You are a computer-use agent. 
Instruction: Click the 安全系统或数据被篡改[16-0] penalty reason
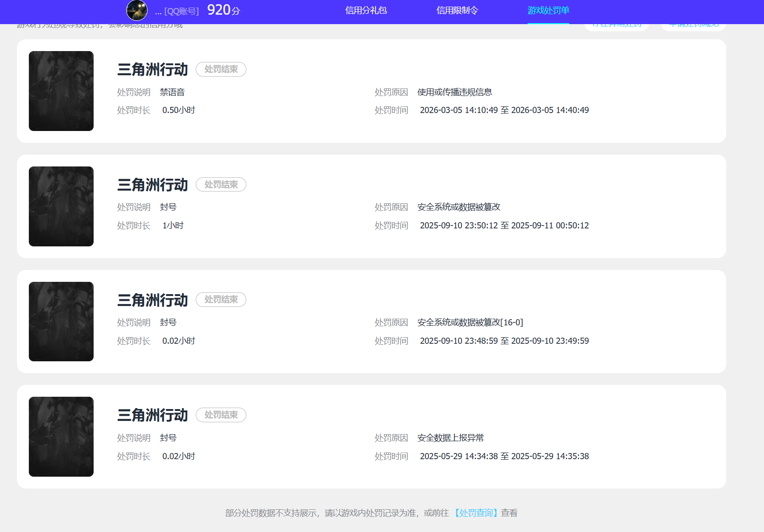(x=470, y=323)
